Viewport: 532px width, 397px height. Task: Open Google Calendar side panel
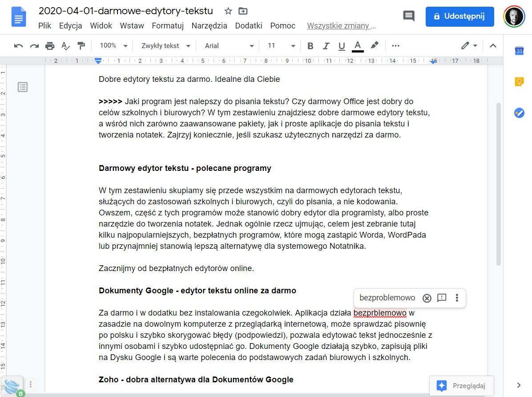tap(519, 51)
